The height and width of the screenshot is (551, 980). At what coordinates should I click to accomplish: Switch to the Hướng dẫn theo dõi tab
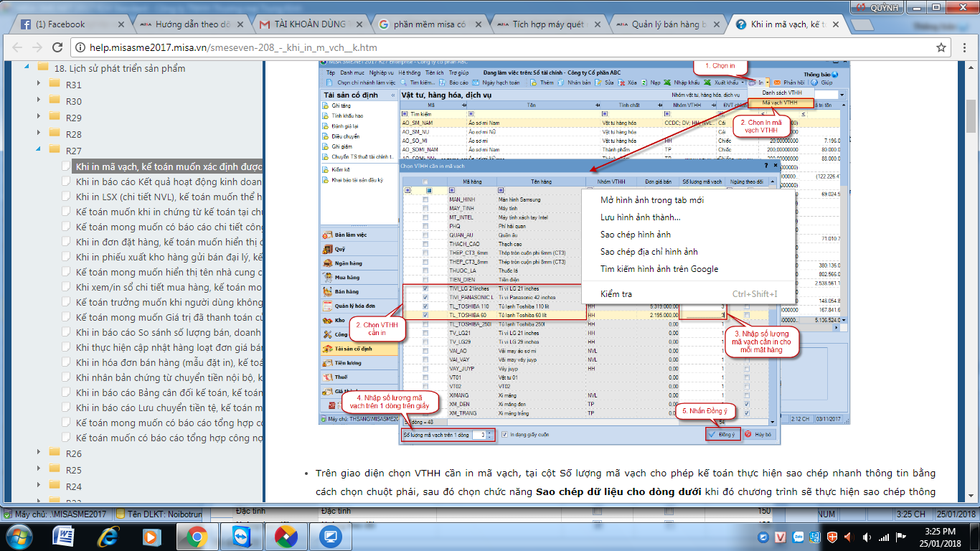click(190, 24)
